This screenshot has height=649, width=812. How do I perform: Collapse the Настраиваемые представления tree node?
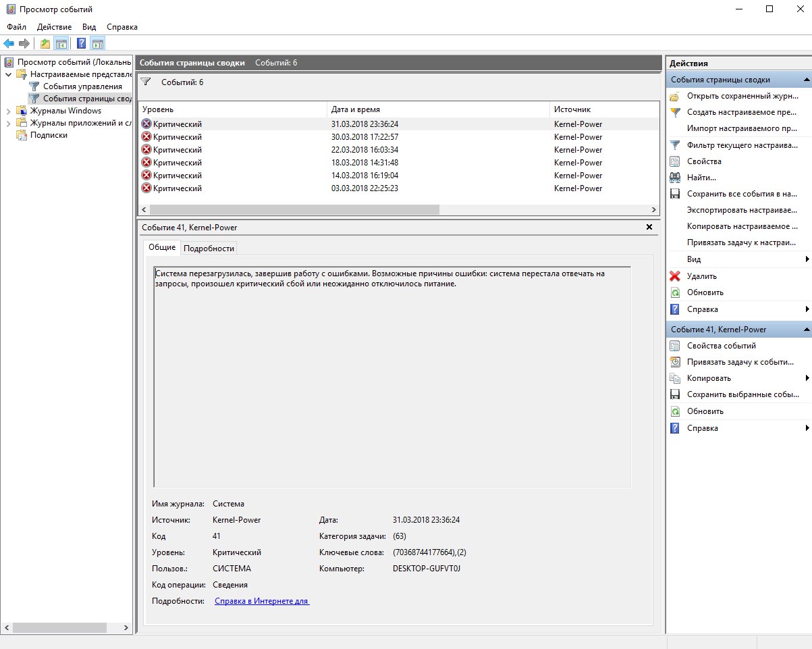(9, 74)
